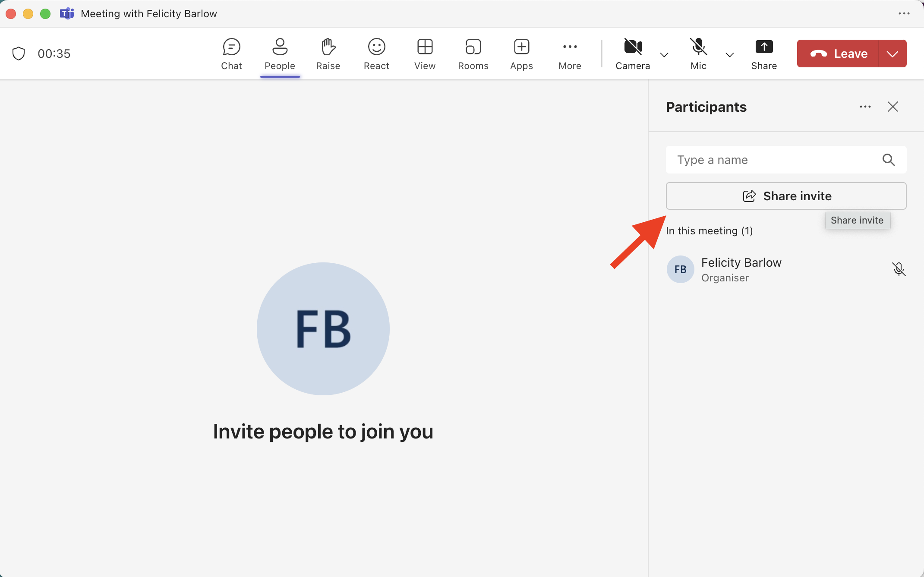The height and width of the screenshot is (577, 924).
Task: Leave the meeting
Action: click(838, 54)
